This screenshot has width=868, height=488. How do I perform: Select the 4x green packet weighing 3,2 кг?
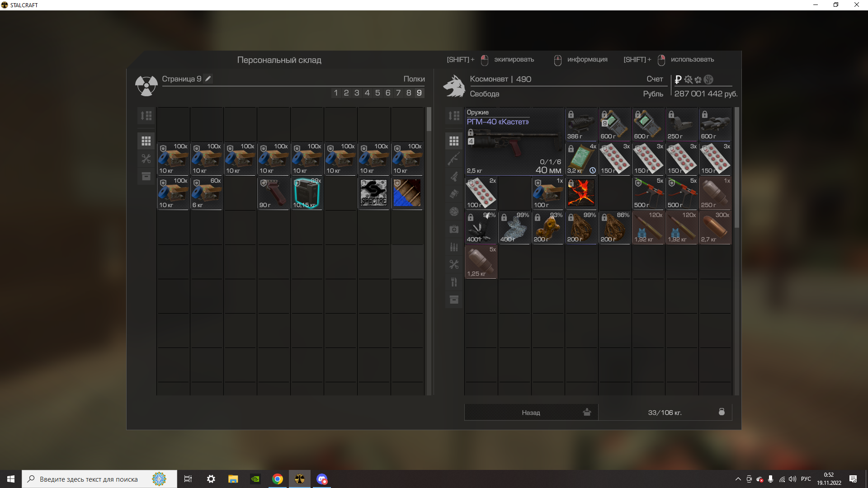581,159
